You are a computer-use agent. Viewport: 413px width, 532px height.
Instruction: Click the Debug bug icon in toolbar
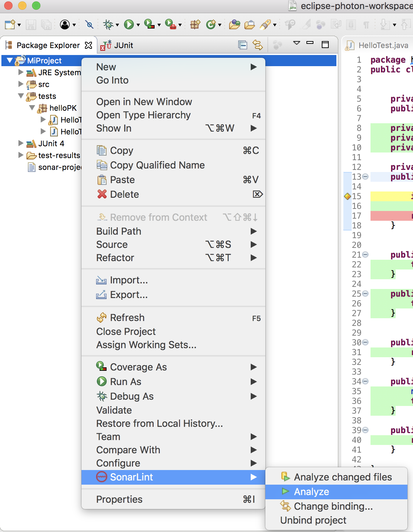(x=108, y=24)
